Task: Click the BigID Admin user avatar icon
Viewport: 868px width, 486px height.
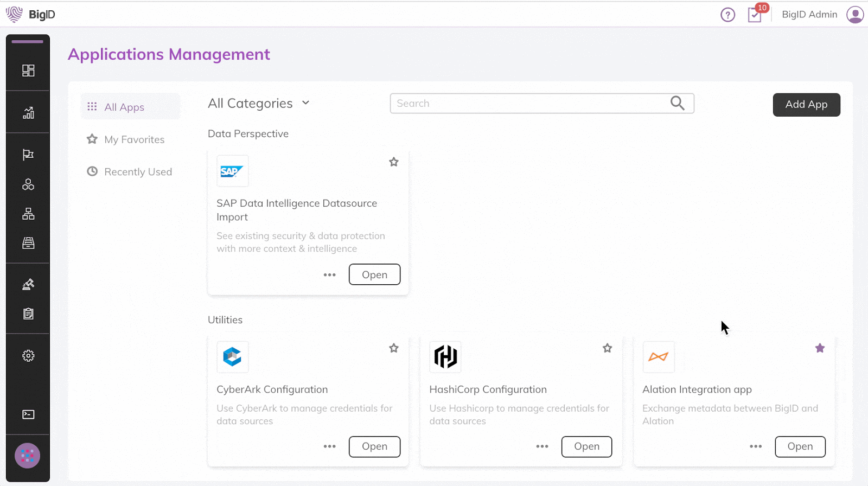Action: [855, 15]
